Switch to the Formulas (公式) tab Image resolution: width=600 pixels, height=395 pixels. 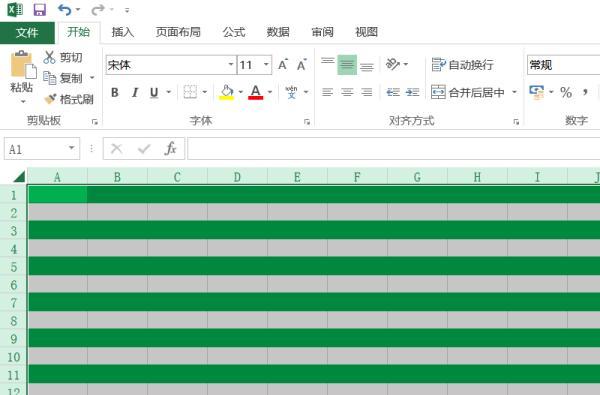234,32
